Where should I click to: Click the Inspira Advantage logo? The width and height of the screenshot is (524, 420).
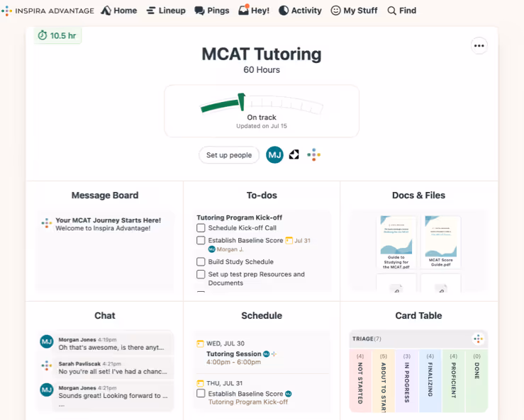tap(48, 11)
